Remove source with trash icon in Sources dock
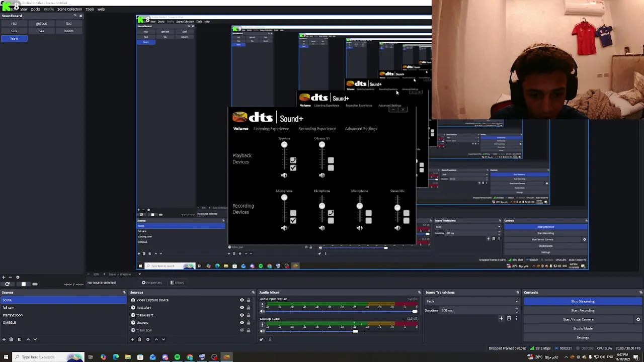644x362 pixels. coord(139,339)
